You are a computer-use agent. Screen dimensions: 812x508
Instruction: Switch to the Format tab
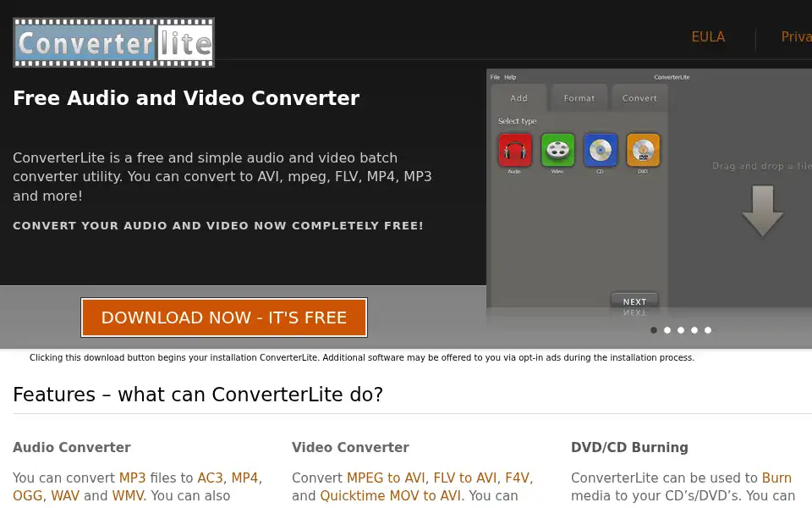point(579,98)
